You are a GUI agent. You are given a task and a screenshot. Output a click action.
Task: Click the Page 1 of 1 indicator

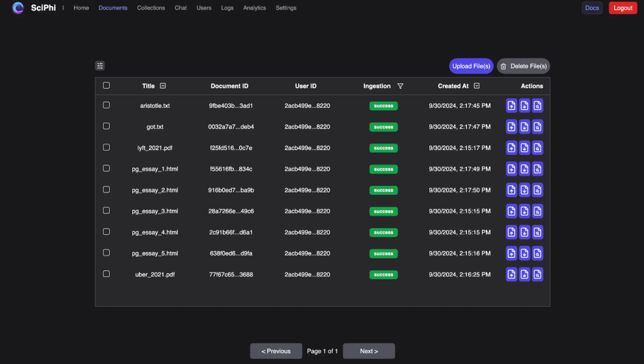pyautogui.click(x=323, y=351)
